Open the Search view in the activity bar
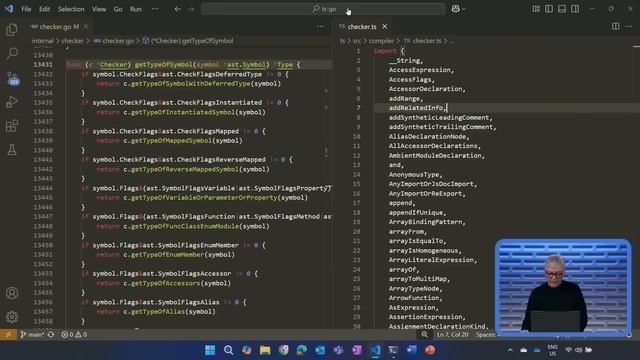Image resolution: width=640 pixels, height=360 pixels. [12, 53]
